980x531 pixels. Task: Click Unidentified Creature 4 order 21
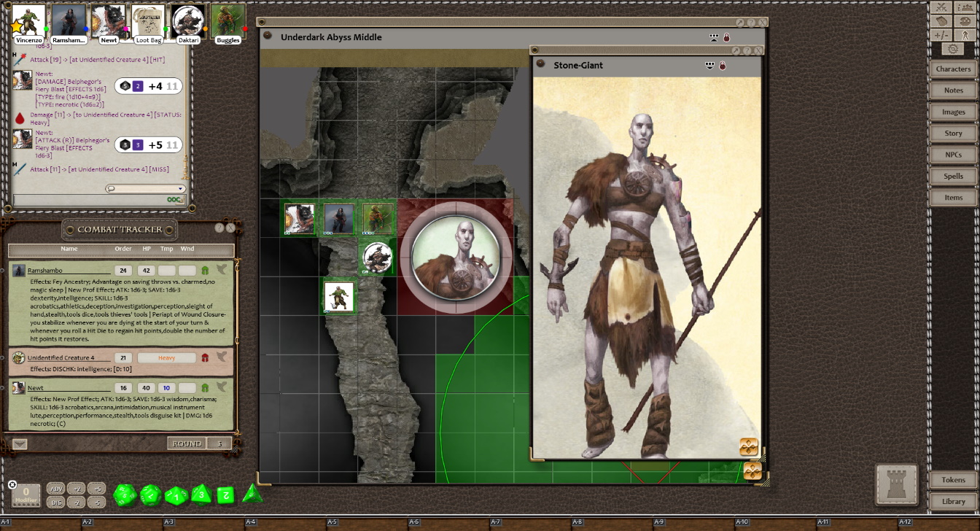coord(122,358)
